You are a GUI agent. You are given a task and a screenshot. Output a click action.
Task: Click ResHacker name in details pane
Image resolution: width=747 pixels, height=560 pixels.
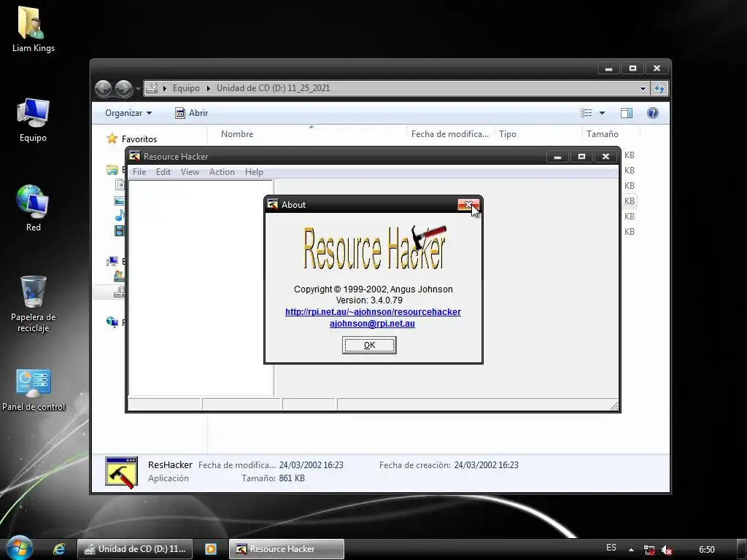tap(170, 464)
